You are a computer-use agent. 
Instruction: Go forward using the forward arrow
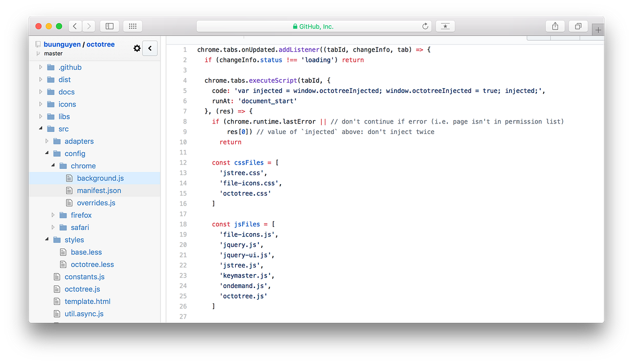click(89, 25)
